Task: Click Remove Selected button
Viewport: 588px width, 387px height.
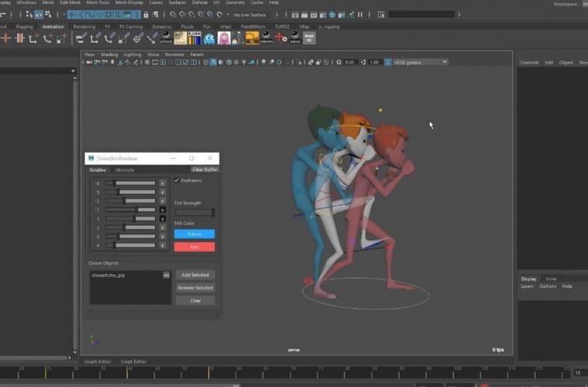Action: (194, 287)
